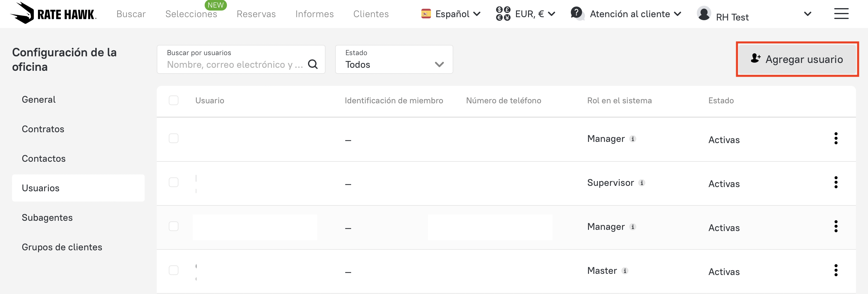Click the Agregar usuario button
The height and width of the screenshot is (294, 868).
pyautogui.click(x=797, y=59)
